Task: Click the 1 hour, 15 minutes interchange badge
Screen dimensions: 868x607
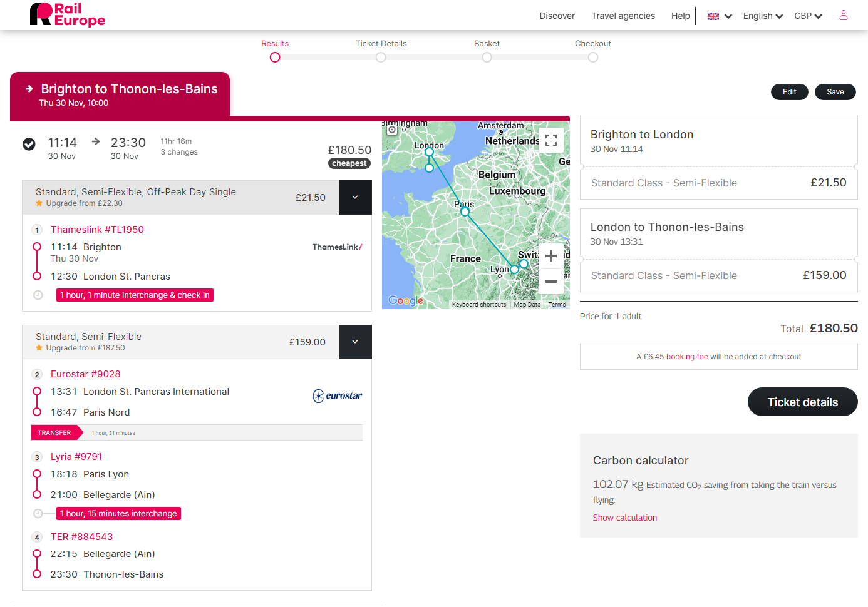Action: tap(118, 513)
